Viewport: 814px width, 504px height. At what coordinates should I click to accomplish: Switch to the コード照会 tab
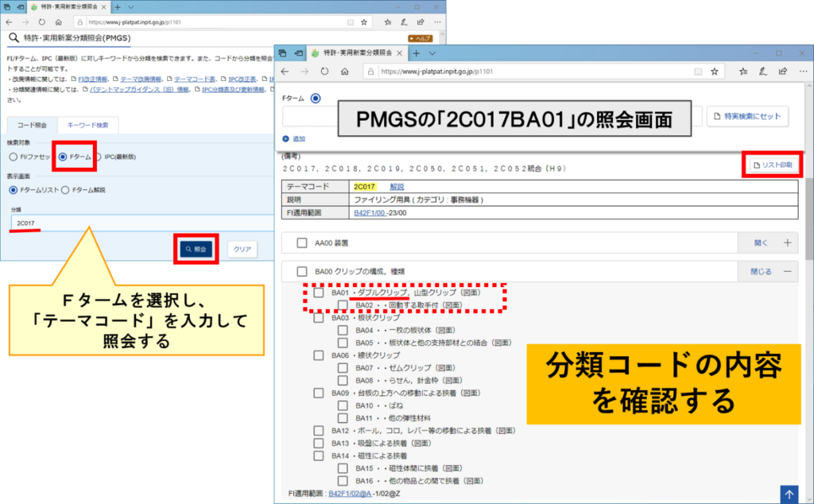[x=32, y=125]
